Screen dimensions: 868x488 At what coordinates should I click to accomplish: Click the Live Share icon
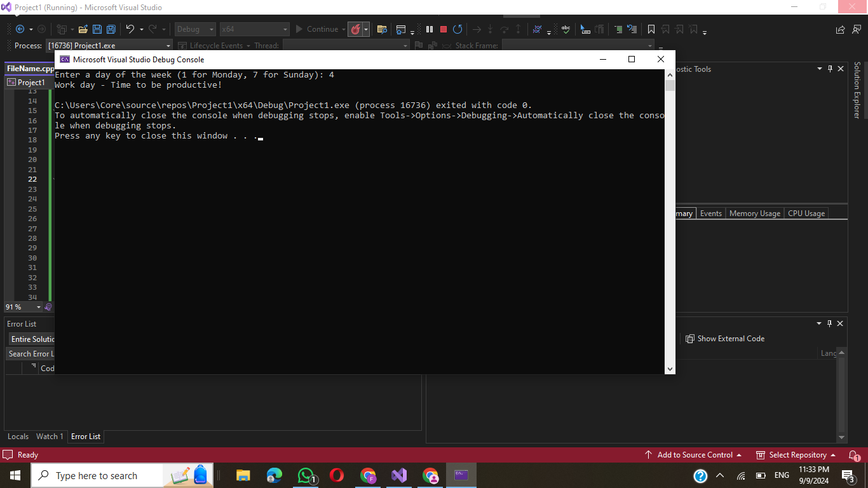(840, 29)
